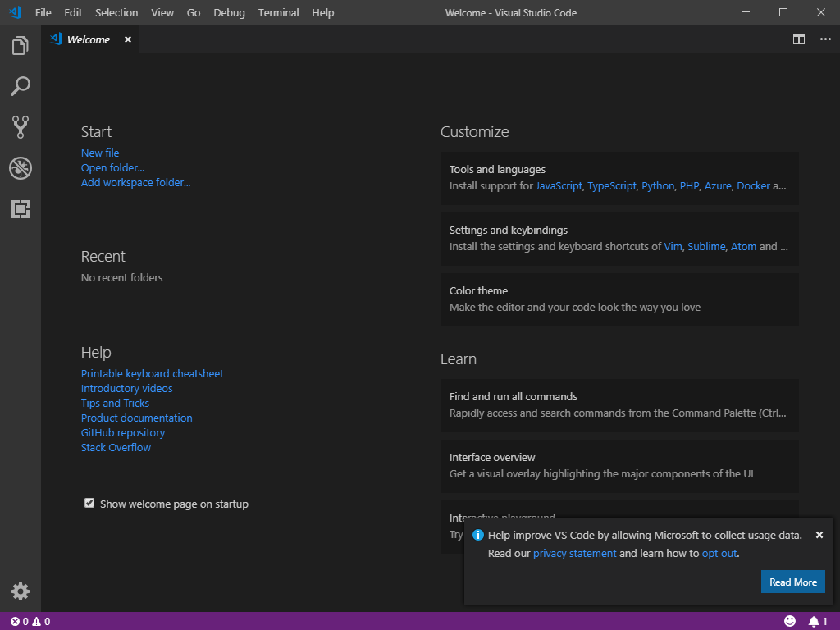Image resolution: width=840 pixels, height=630 pixels.
Task: Select the Welcome tab
Action: click(x=89, y=39)
